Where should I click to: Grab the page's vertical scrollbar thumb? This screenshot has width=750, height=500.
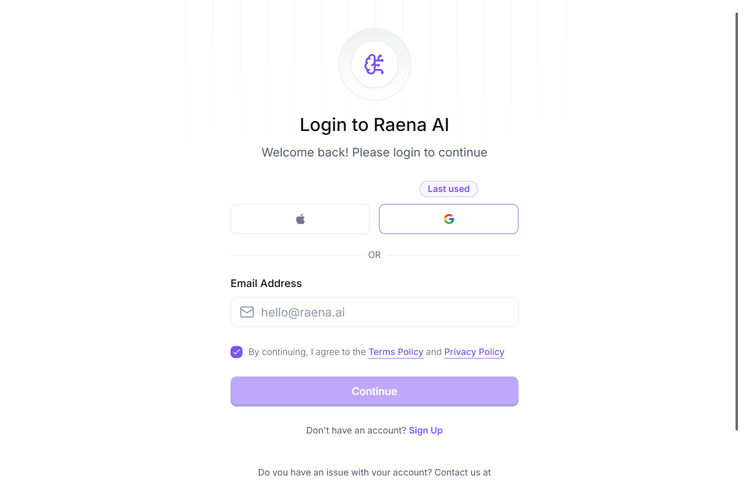(737, 220)
